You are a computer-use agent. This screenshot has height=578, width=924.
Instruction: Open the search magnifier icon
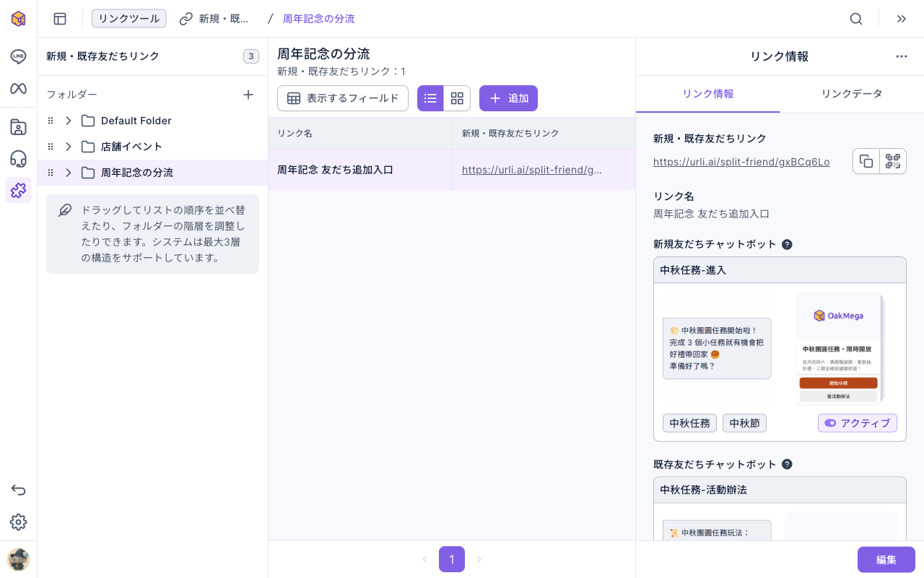coord(856,19)
